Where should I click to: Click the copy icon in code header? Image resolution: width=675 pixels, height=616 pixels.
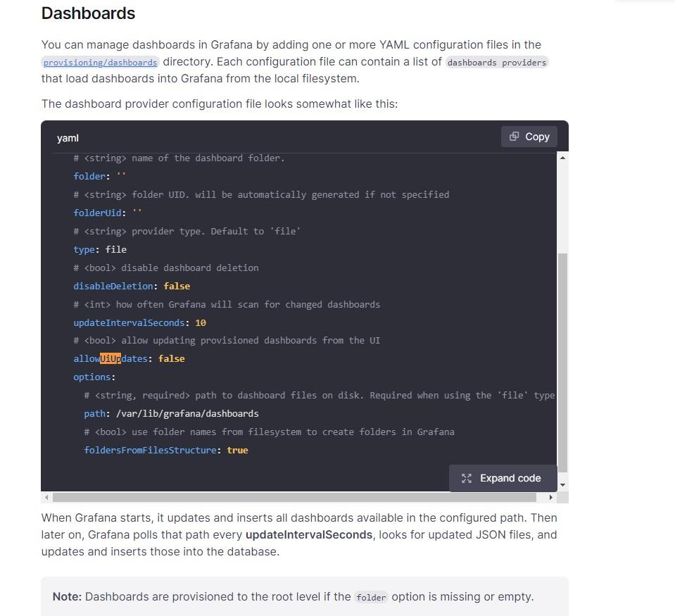click(x=515, y=137)
